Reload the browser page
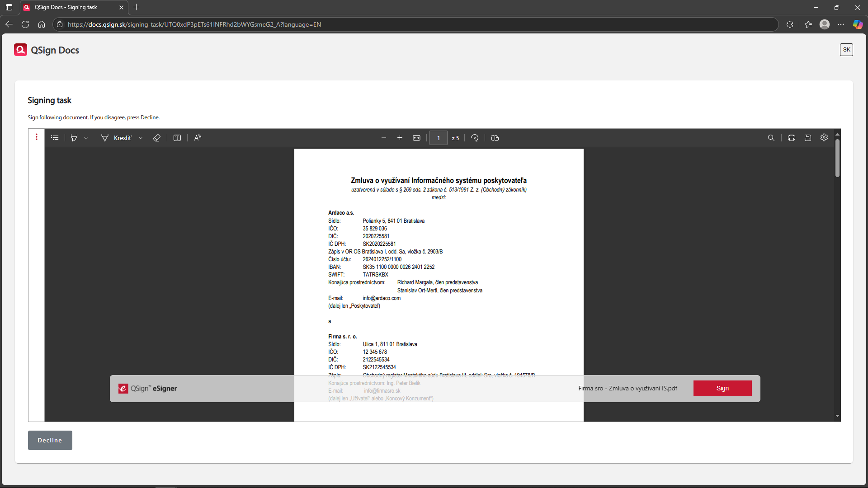Screen dimensions: 868x488 tap(25, 24)
